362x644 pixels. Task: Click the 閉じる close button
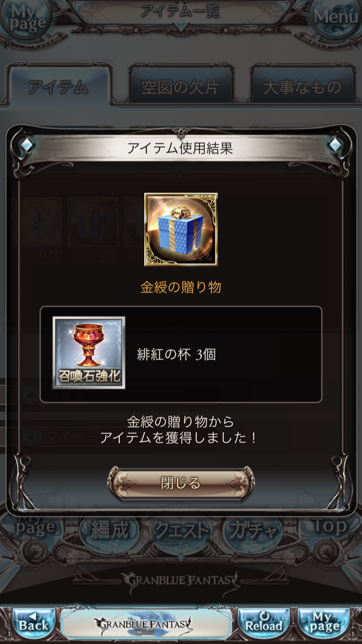[x=181, y=483]
